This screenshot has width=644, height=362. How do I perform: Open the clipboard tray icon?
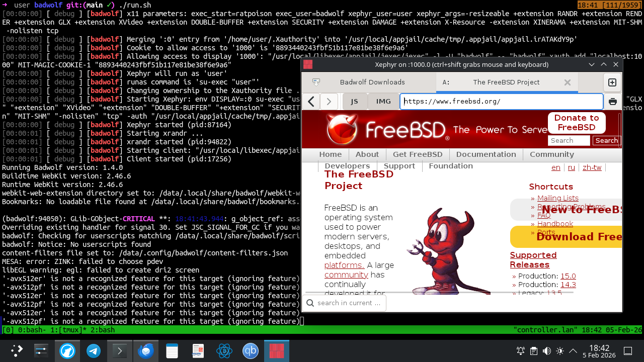pyautogui.click(x=534, y=351)
